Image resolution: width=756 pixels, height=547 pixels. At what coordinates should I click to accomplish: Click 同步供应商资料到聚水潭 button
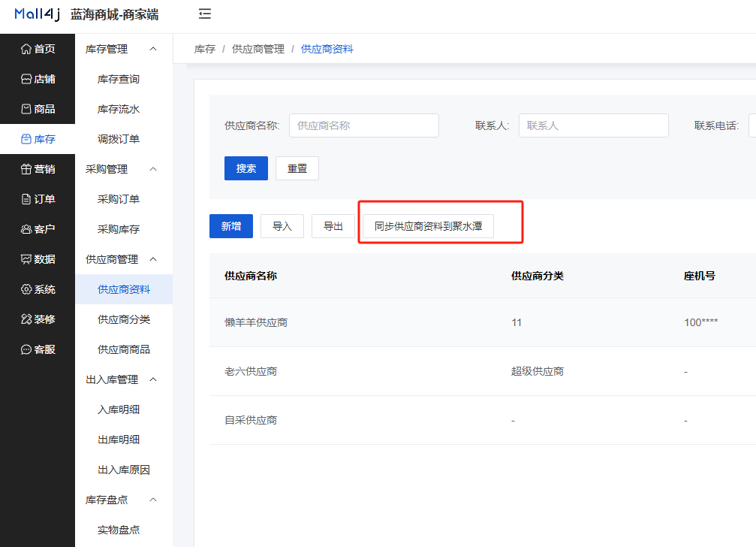[428, 226]
